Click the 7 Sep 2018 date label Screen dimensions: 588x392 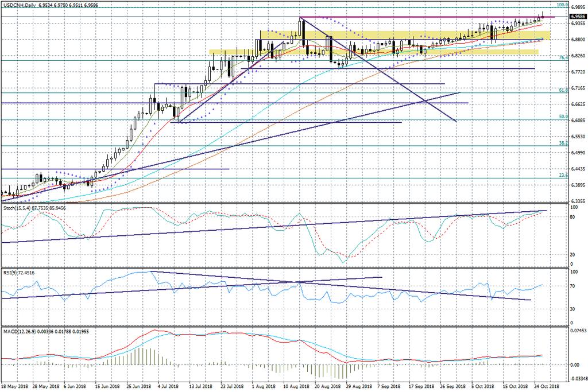389,386
